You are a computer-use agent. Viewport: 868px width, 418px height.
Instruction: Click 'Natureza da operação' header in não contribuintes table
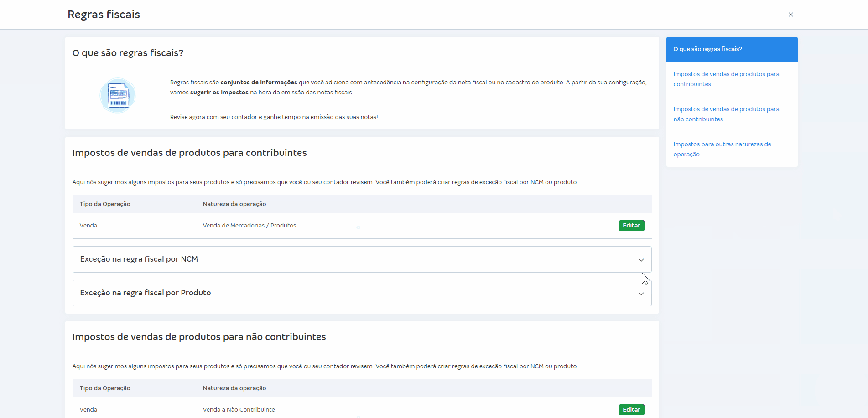pyautogui.click(x=234, y=388)
